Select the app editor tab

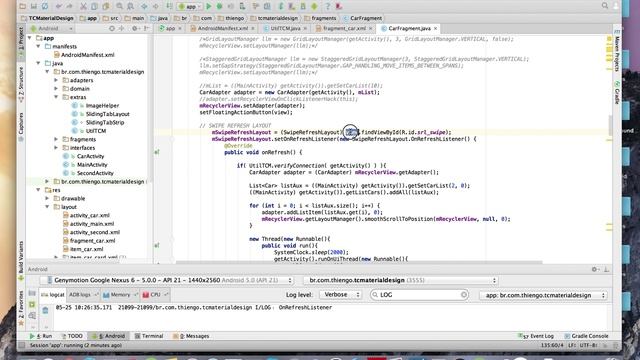click(170, 29)
